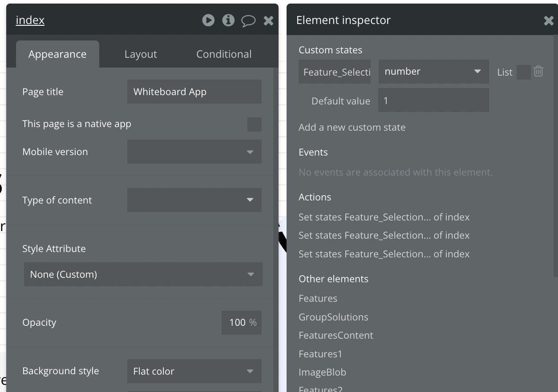558x392 pixels.
Task: Expand the Type of content dropdown
Action: (x=194, y=200)
